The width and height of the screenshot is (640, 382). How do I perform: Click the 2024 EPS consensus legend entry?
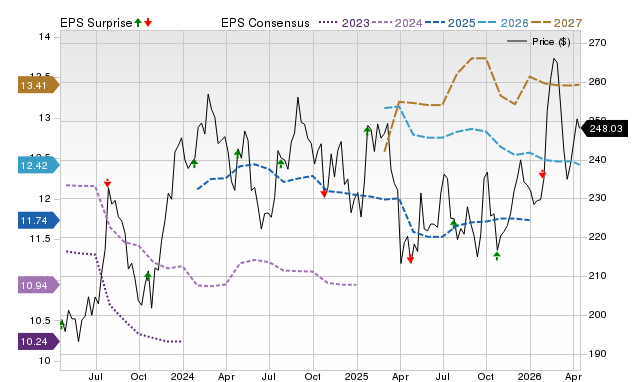click(397, 23)
